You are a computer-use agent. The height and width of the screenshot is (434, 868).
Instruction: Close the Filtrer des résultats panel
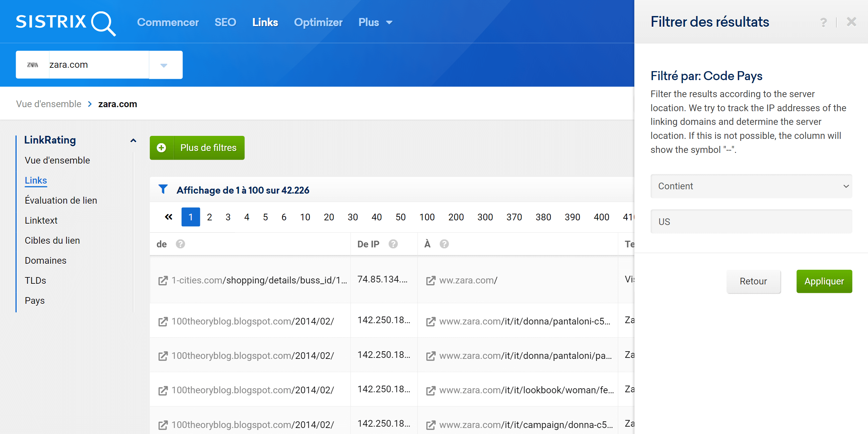[851, 22]
